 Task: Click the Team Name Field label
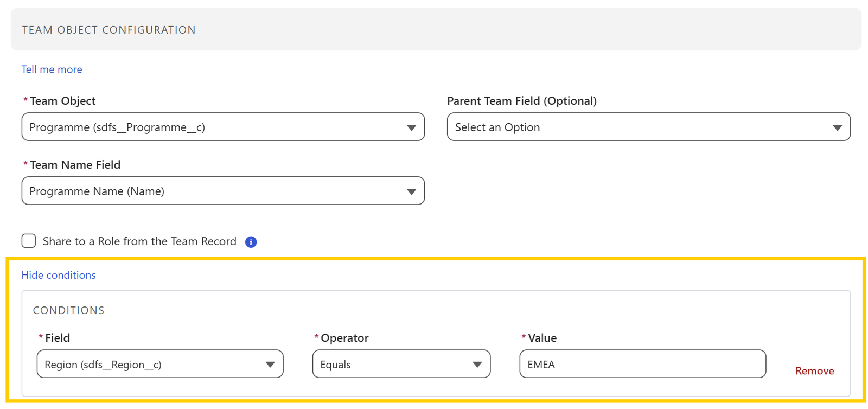click(x=75, y=165)
